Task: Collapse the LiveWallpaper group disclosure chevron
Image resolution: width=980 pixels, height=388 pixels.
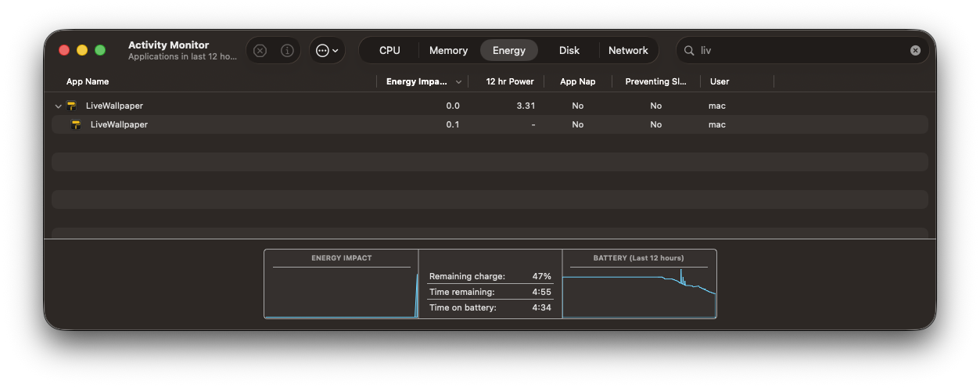Action: coord(58,106)
